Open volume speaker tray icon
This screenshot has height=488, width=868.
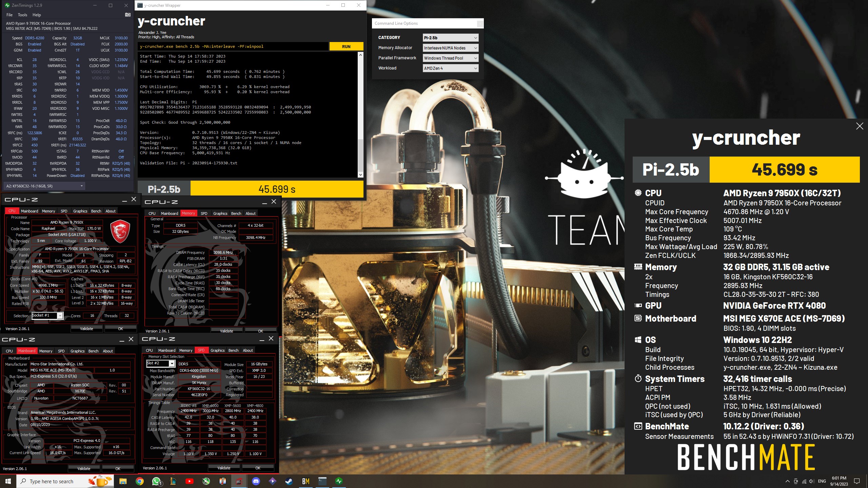812,481
